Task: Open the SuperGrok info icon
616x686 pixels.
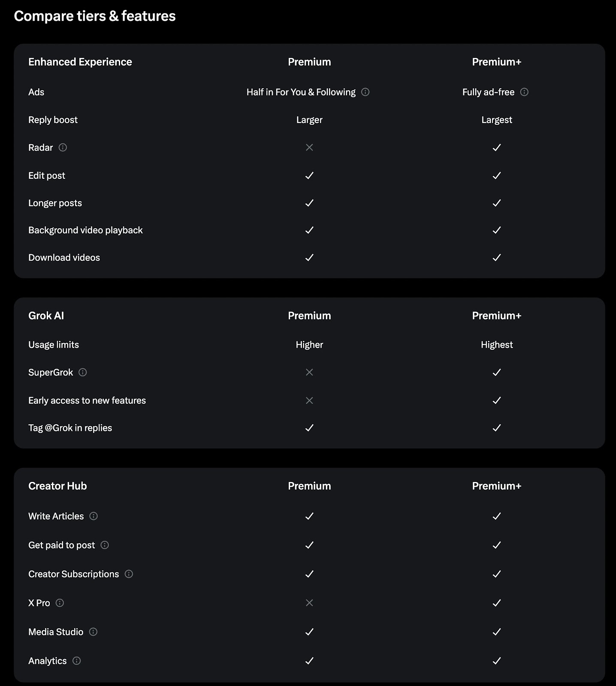Action: (83, 372)
